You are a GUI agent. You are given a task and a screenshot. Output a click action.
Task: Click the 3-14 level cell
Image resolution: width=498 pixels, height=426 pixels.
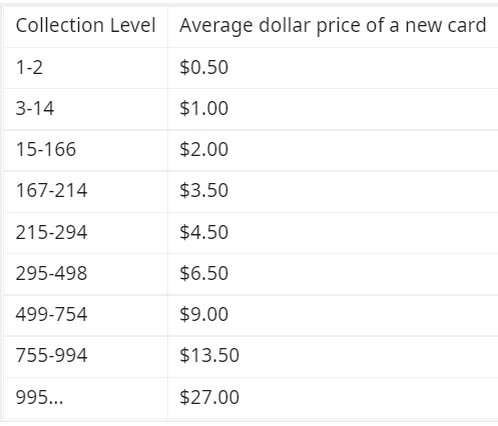(86, 109)
